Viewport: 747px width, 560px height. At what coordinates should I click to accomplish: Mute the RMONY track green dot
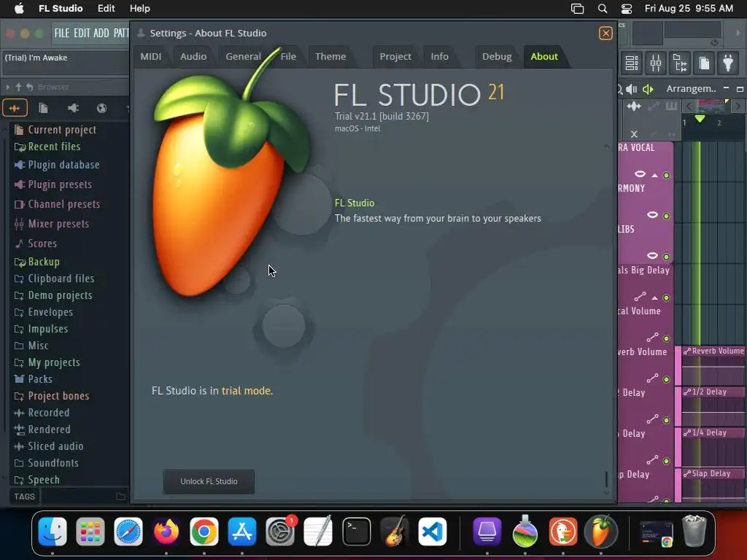click(667, 216)
